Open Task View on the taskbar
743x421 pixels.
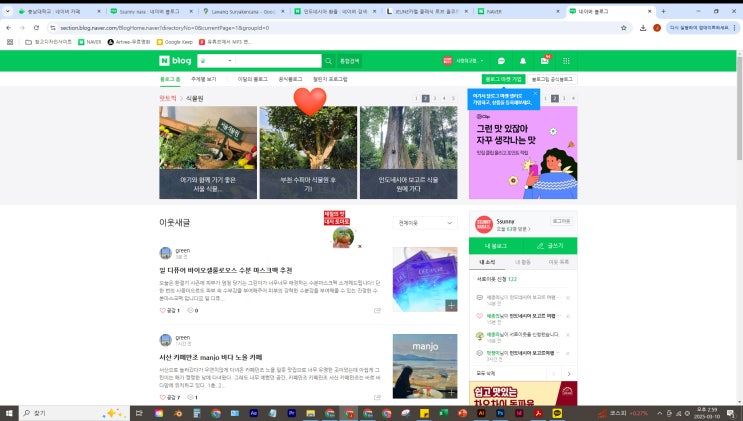[139, 413]
